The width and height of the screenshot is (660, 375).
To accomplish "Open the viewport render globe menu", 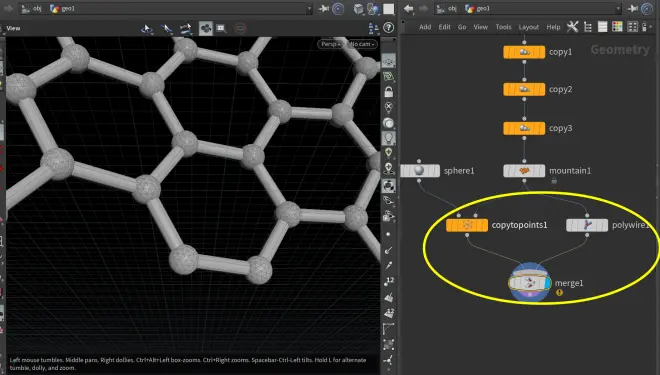I will coord(373,8).
